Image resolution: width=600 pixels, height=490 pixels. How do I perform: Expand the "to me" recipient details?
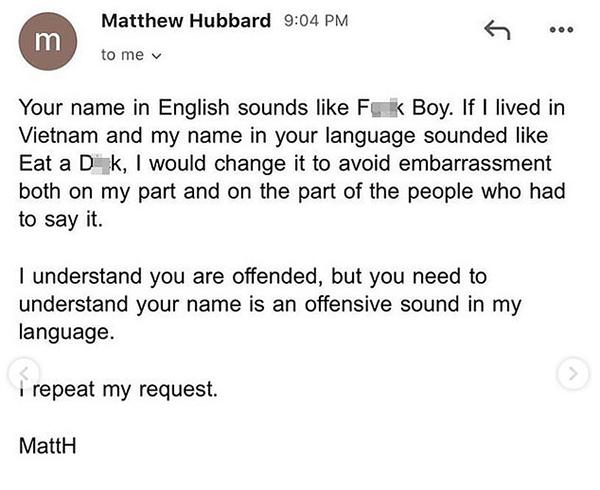pyautogui.click(x=130, y=55)
